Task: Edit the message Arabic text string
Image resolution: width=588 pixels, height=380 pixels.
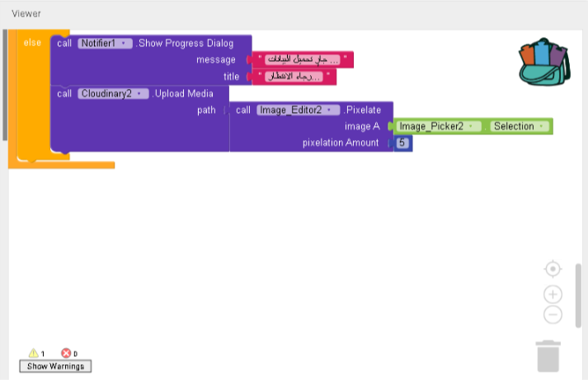Action: pos(303,59)
